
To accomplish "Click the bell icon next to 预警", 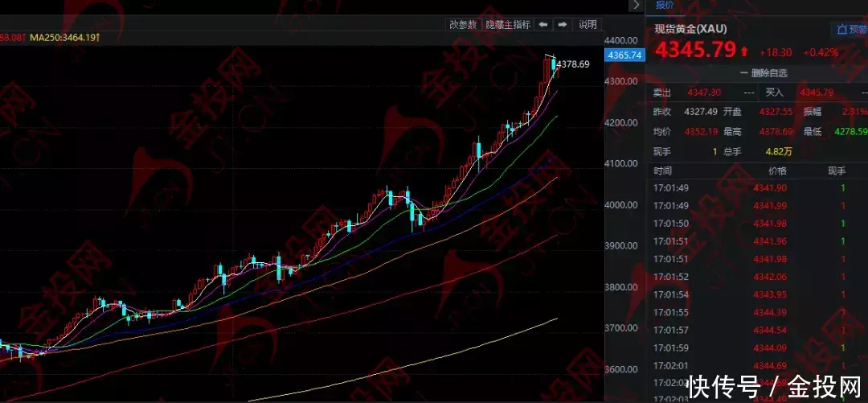I will (841, 30).
